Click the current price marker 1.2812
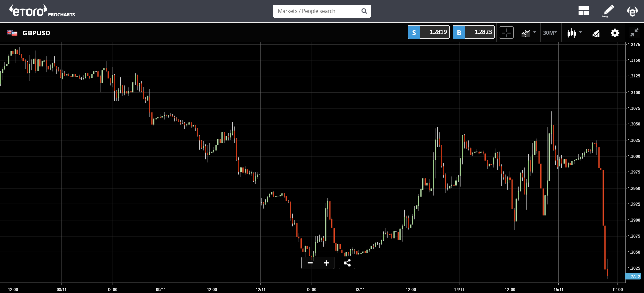Image resolution: width=644 pixels, height=293 pixels. (633, 277)
